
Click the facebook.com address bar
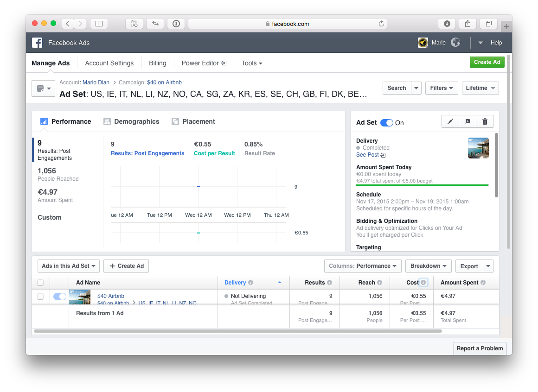coord(288,24)
